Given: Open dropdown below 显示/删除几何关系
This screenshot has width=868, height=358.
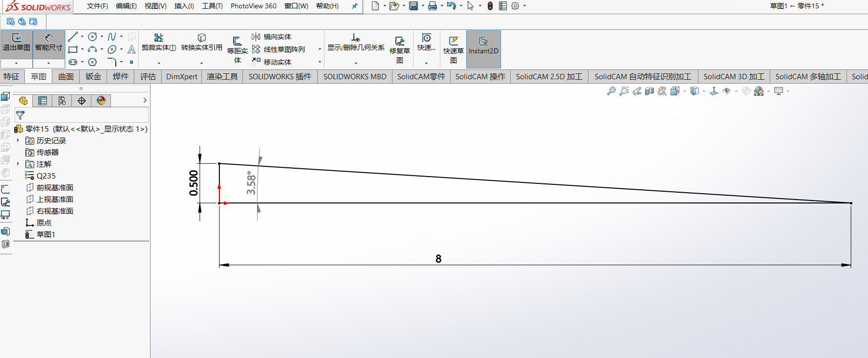Looking at the screenshot, I should coord(356,63).
